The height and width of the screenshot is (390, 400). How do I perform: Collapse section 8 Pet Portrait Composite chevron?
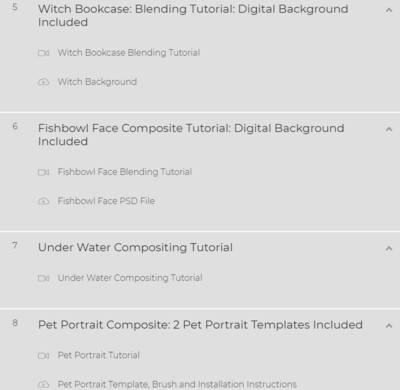click(389, 326)
